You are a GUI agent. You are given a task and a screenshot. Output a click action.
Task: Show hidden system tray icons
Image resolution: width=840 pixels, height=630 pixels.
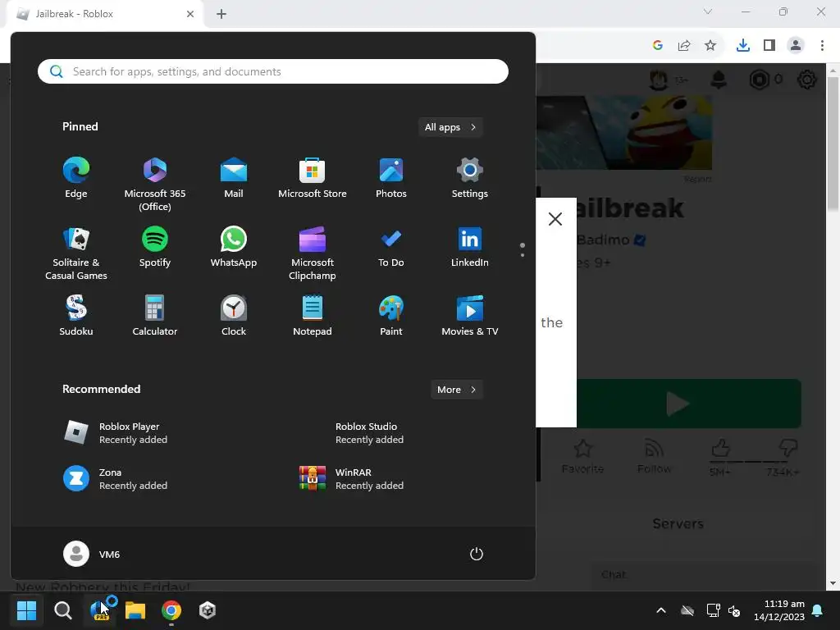661,610
